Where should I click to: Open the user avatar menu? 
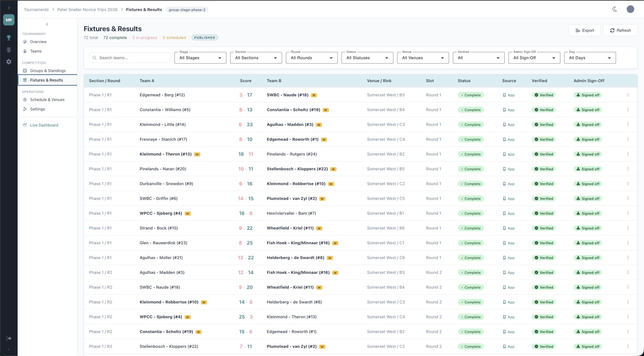(x=630, y=9)
